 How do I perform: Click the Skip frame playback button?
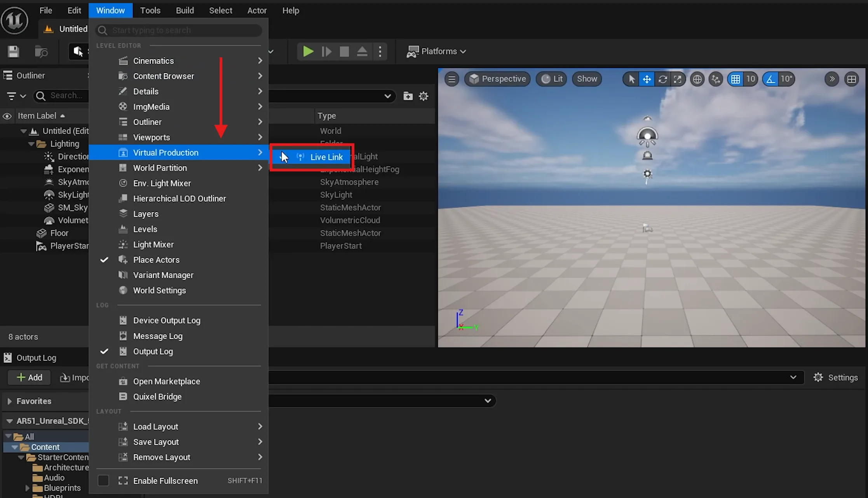coord(326,51)
